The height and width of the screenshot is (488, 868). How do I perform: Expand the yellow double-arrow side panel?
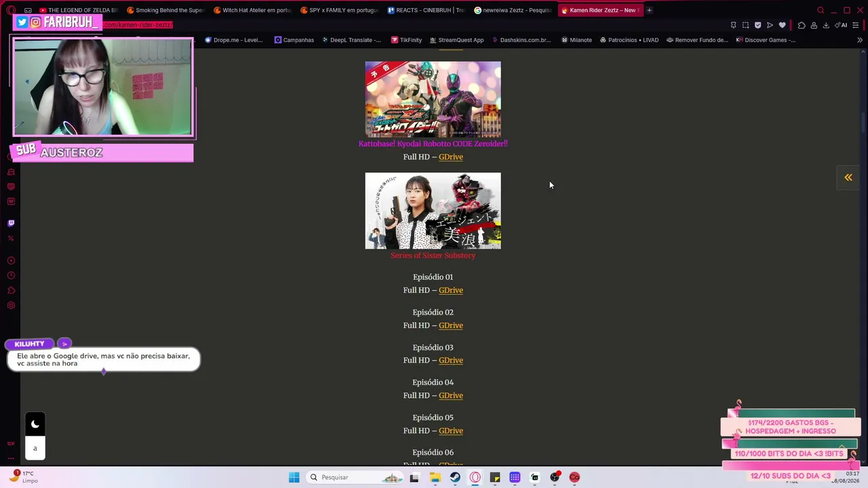click(x=848, y=178)
